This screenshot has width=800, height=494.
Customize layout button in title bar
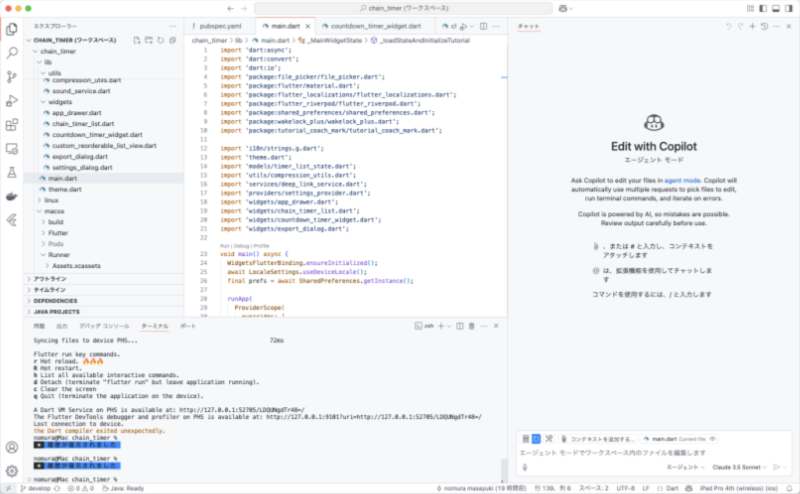point(750,8)
